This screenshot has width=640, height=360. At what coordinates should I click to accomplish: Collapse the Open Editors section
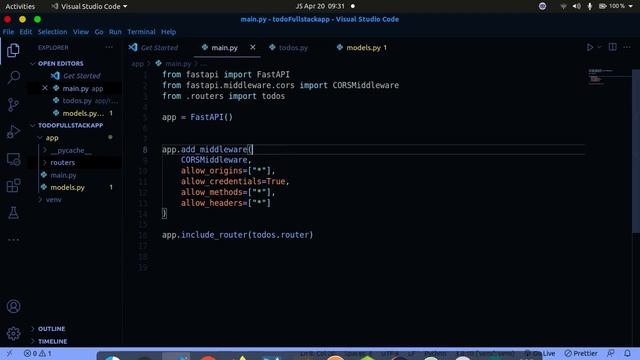[x=60, y=64]
